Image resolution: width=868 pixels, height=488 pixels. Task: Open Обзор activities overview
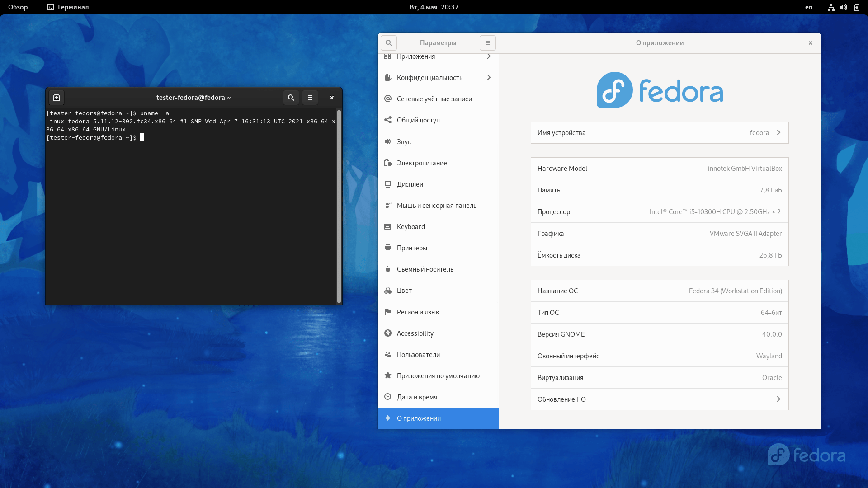click(18, 7)
